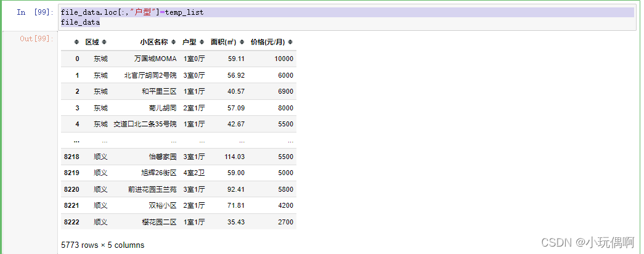Screen dimensions: 644x254
Task: Click cell 双裕小区
Action: pos(163,205)
